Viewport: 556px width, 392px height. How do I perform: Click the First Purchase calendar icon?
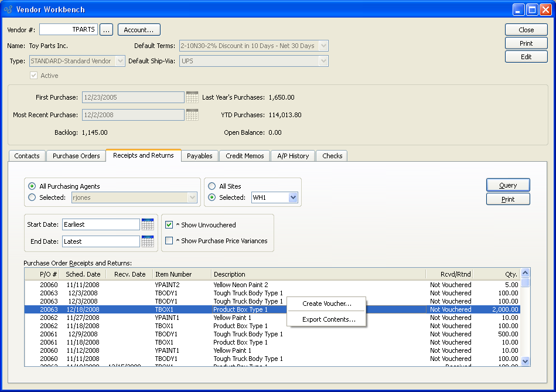[192, 97]
